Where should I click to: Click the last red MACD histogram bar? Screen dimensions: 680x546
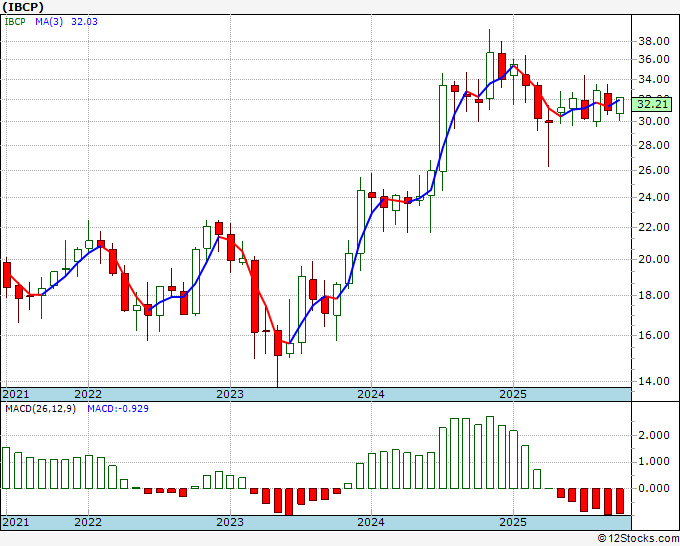point(620,501)
